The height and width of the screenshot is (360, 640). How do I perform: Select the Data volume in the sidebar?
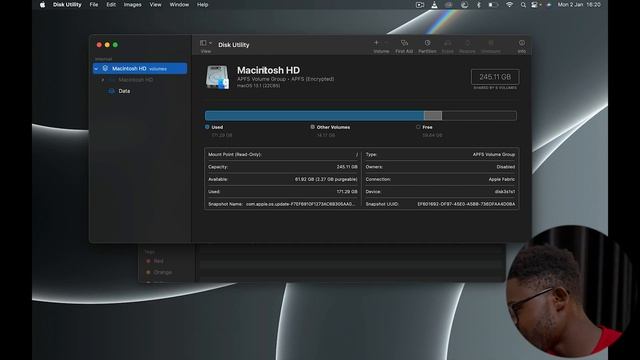point(124,91)
